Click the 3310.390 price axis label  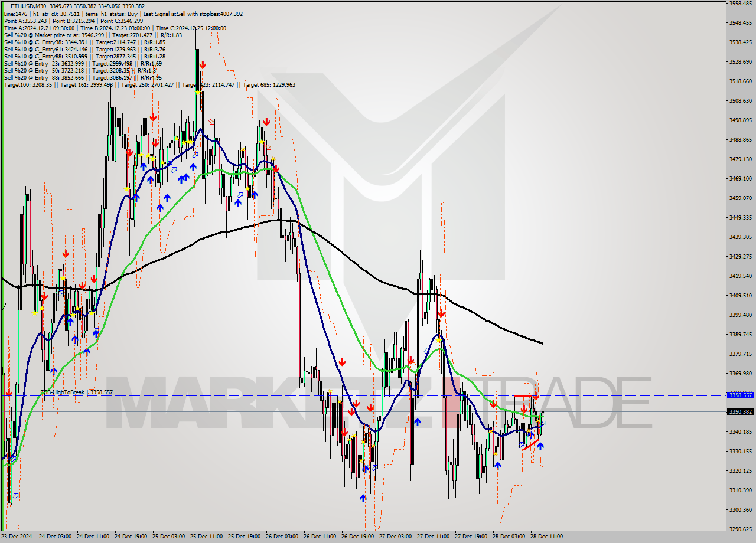click(x=740, y=490)
